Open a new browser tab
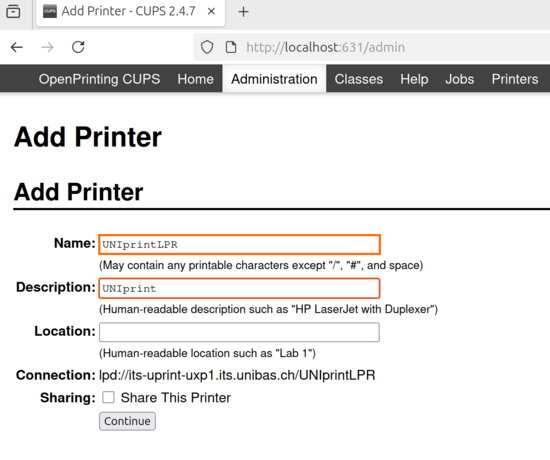 (x=243, y=12)
